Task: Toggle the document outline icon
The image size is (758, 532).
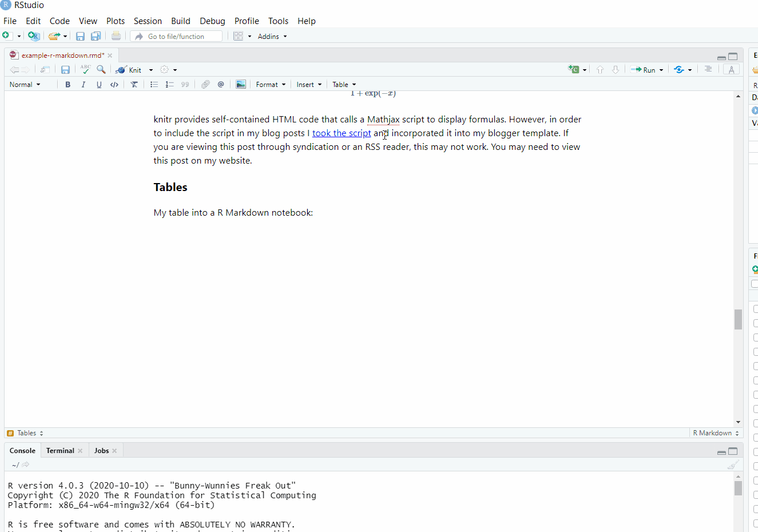Action: click(x=708, y=69)
